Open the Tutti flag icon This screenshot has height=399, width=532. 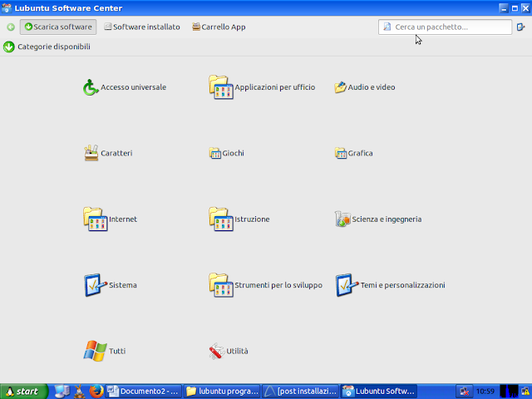pos(96,351)
